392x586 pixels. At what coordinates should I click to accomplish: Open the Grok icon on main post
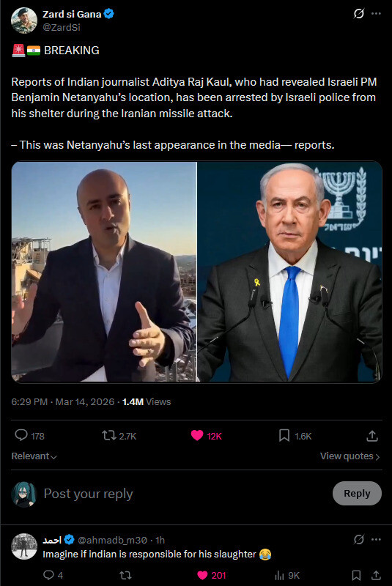[x=359, y=14]
